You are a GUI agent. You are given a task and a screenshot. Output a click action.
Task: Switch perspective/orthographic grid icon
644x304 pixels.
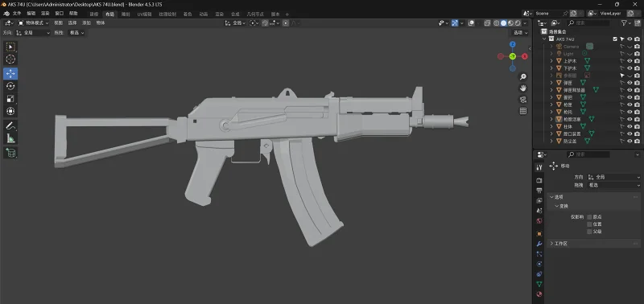pyautogui.click(x=522, y=111)
